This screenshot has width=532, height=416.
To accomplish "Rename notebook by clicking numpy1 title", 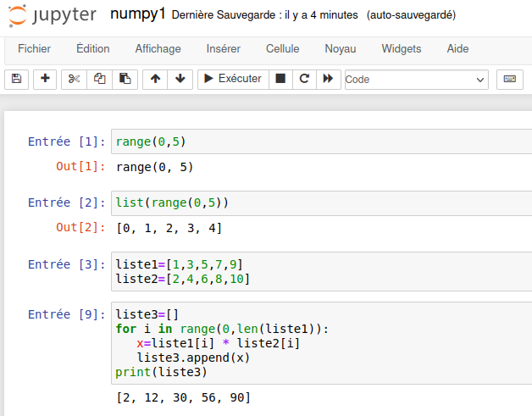I will 137,15.
